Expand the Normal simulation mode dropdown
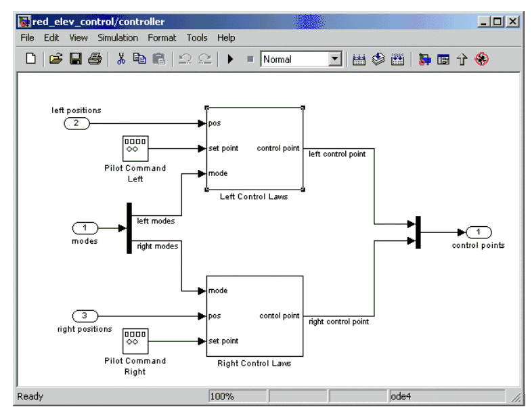The width and height of the screenshot is (532, 409). point(335,60)
